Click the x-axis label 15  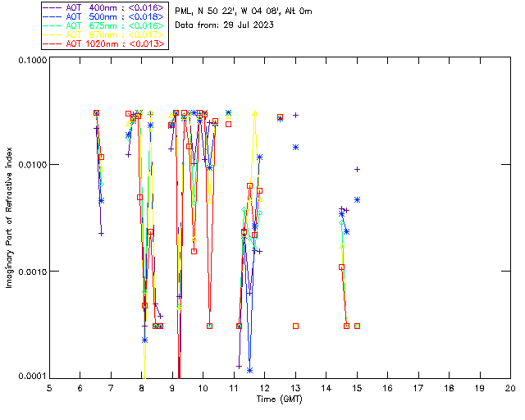pyautogui.click(x=357, y=388)
